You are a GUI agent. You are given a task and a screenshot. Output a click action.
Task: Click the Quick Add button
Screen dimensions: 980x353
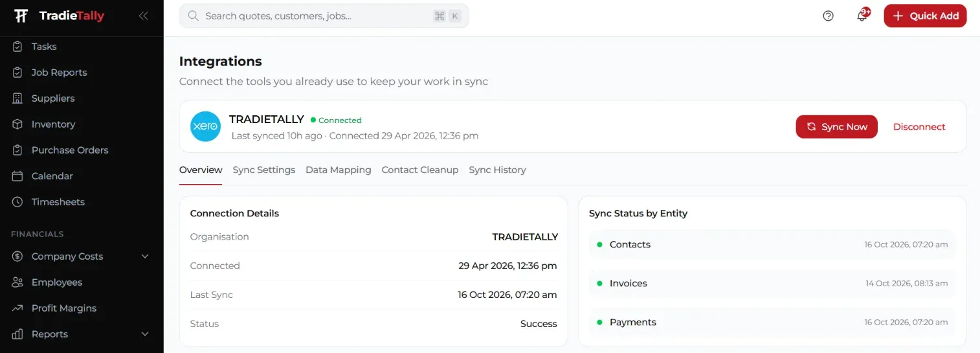coord(925,16)
